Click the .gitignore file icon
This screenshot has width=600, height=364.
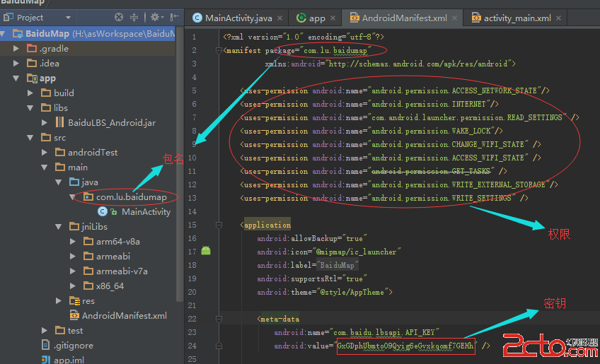[x=46, y=346]
